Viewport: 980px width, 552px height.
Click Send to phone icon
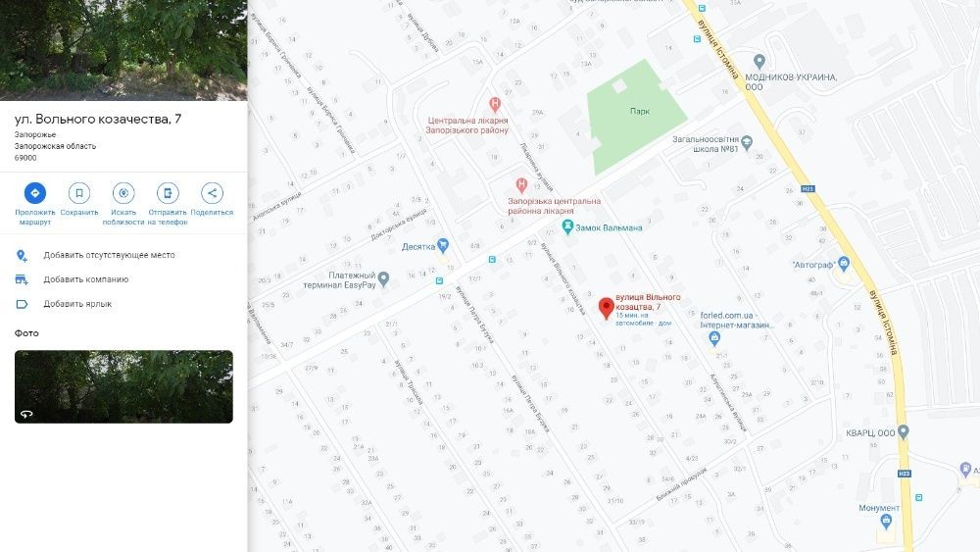point(168,193)
